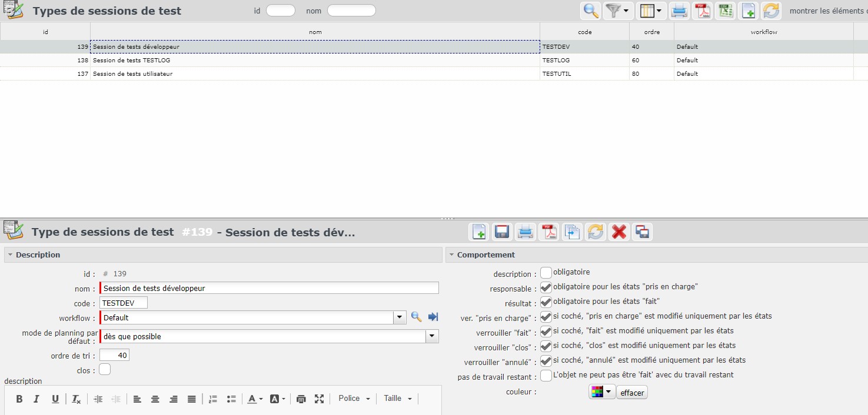
Task: Uncheck the verrouiller "fait" checkbox
Action: [x=546, y=331]
